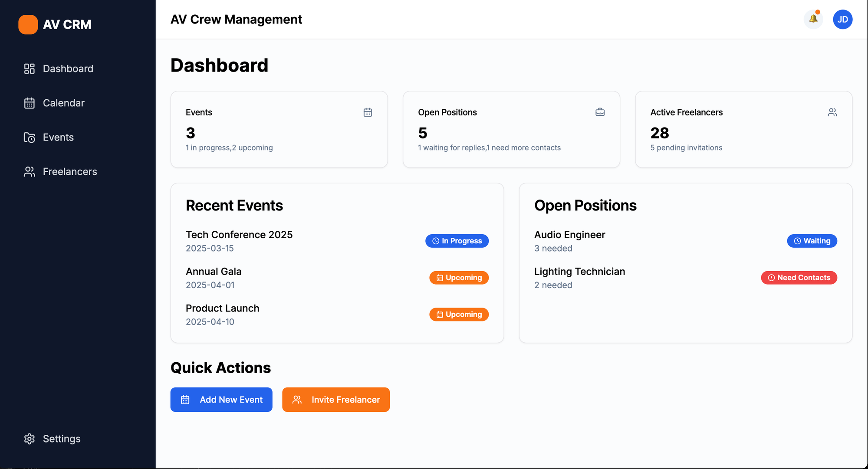Click the Events icon in the sidebar

(x=29, y=137)
